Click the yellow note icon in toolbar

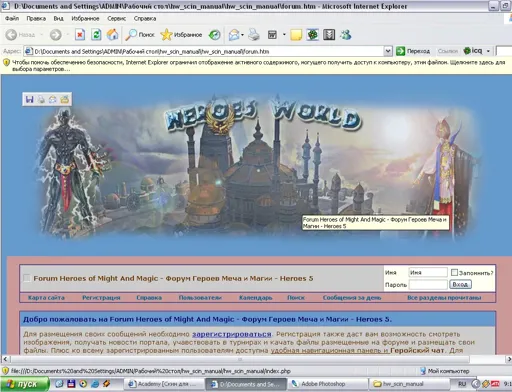click(296, 35)
